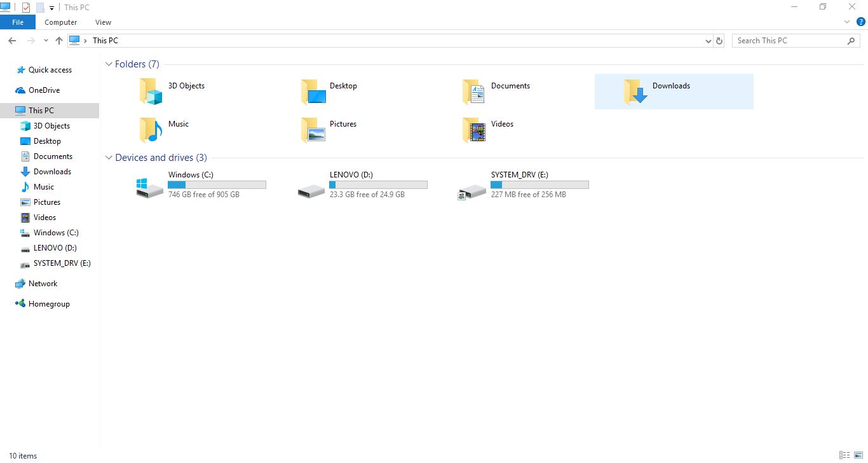Collapse the Folders (7) group
Viewport: 868px width, 463px height.
[109, 64]
